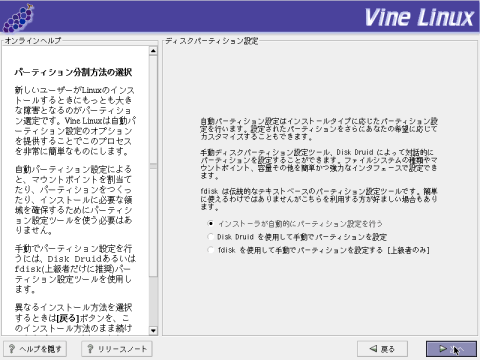Click the help paragraph starting 新しいユーザーが

(x=75, y=121)
